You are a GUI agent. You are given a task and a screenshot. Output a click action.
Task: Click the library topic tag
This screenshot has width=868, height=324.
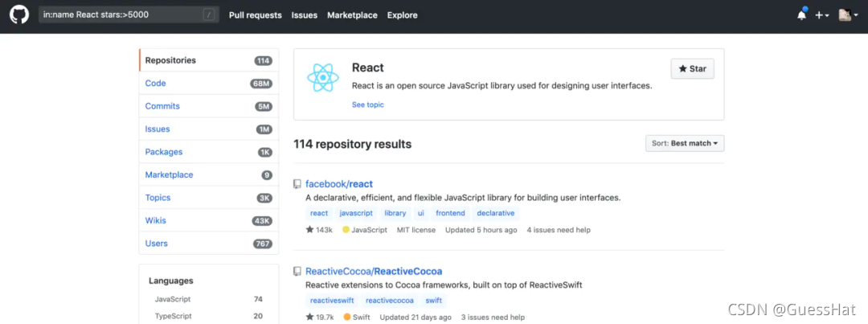coord(395,213)
